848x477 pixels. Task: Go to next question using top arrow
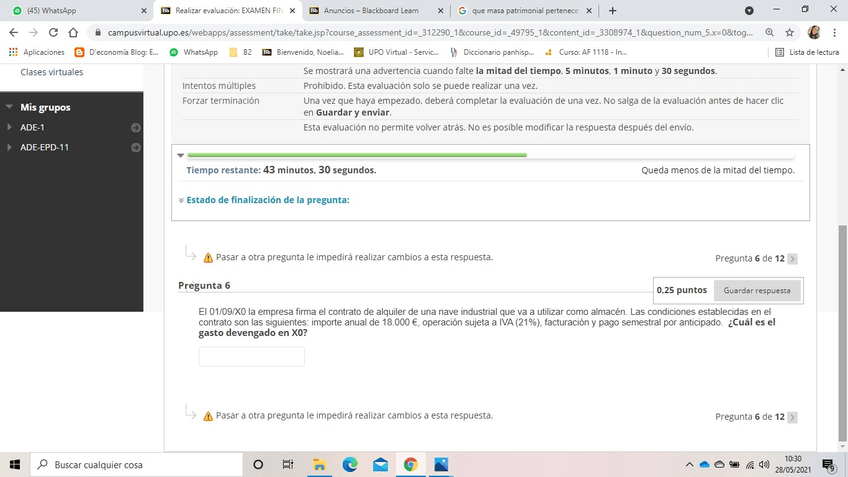coord(792,259)
